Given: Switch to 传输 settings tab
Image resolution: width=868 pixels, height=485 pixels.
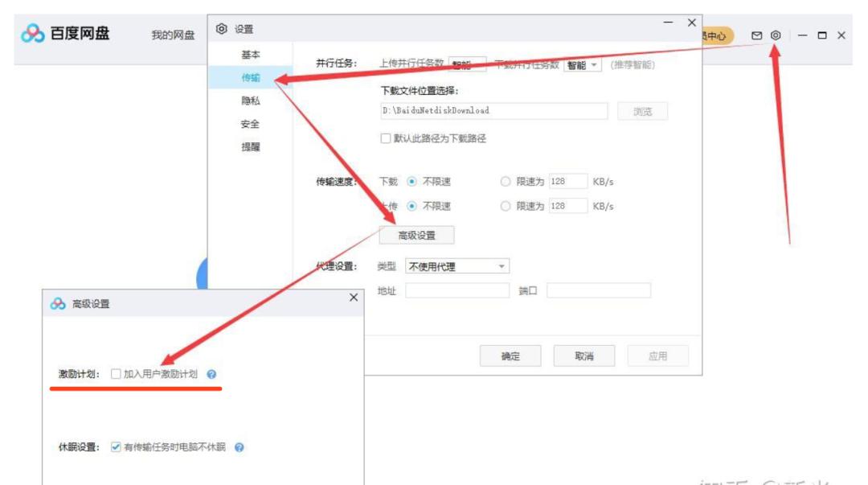Looking at the screenshot, I should coord(250,77).
